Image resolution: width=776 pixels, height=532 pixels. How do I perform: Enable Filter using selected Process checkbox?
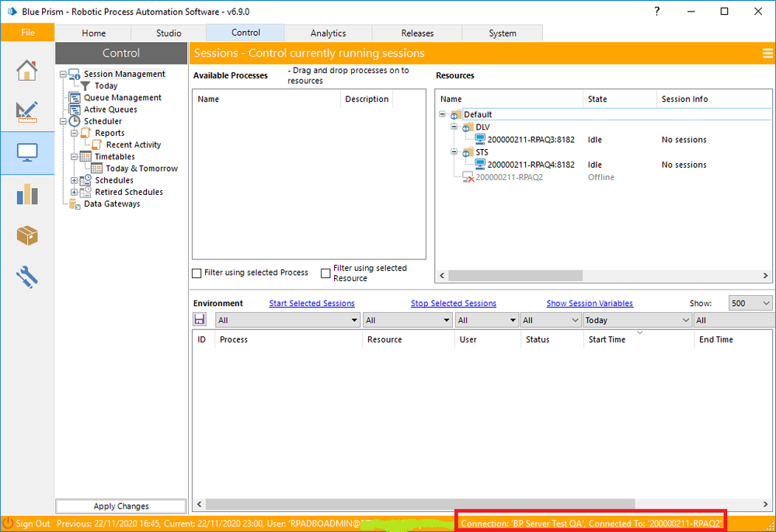point(197,273)
